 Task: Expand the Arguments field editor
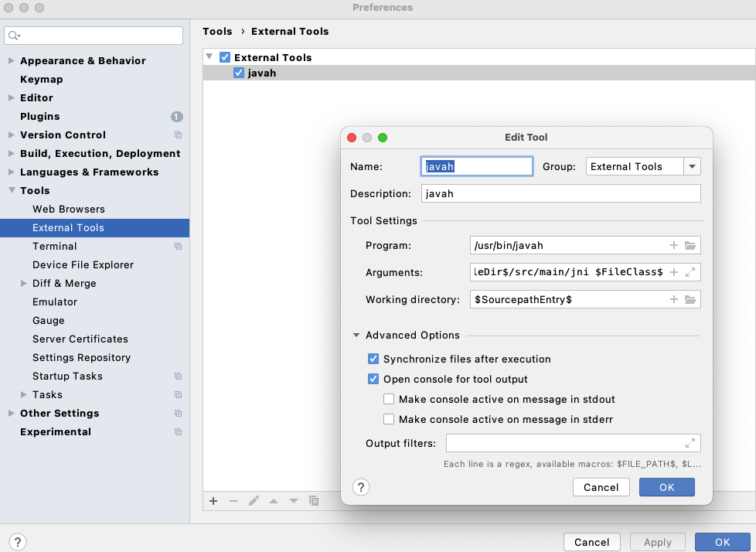[x=690, y=272]
